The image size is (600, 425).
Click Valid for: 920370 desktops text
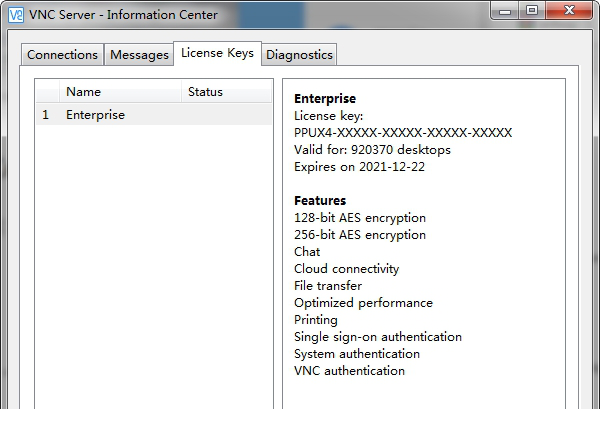pos(372,150)
